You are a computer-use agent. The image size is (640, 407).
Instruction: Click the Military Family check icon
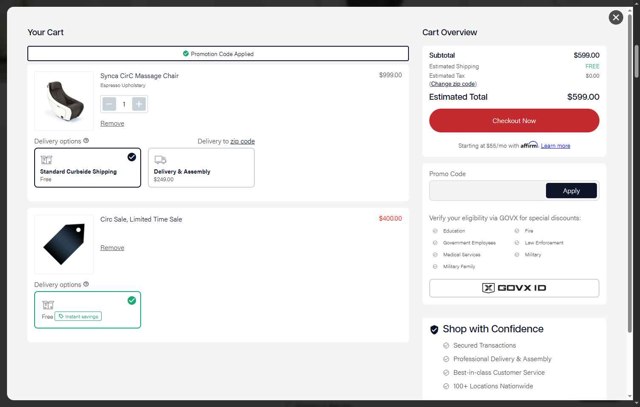click(435, 267)
